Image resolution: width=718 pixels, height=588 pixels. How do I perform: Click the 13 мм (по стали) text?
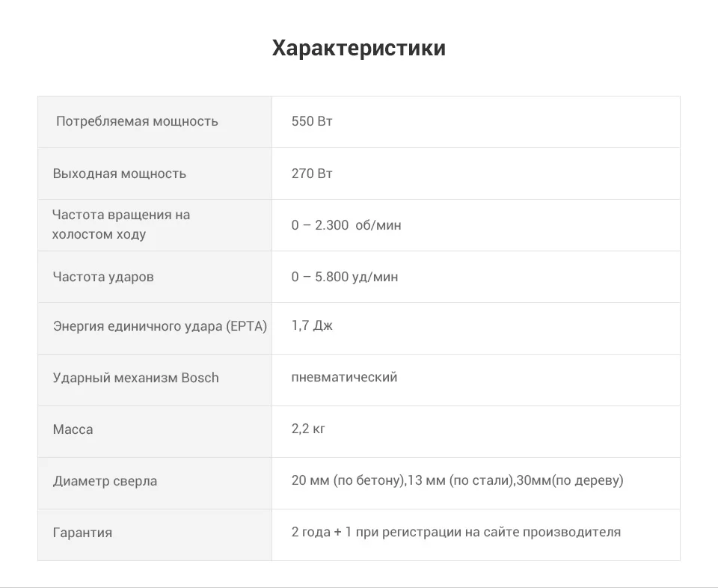point(460,480)
